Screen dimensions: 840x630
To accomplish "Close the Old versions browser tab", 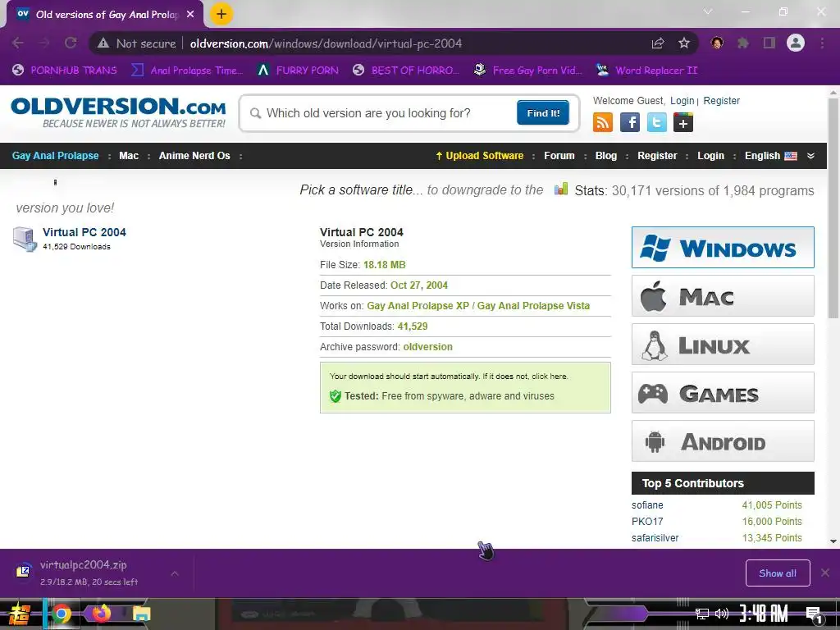I will point(190,15).
